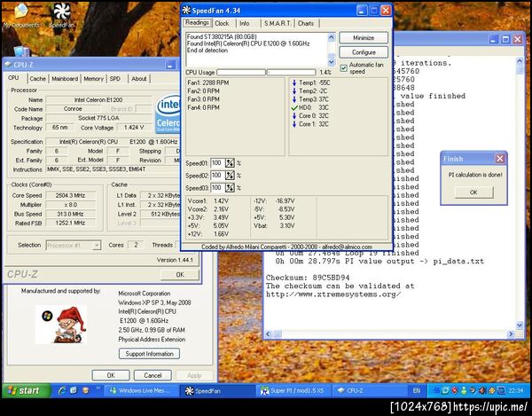Click the Temp1 down arrow icon

click(294, 82)
